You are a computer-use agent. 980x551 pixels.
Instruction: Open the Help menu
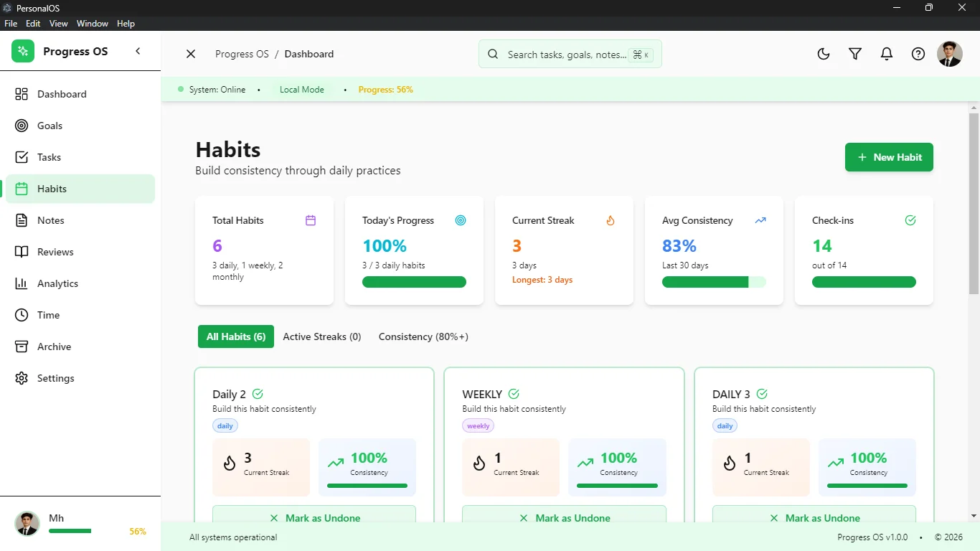(x=126, y=24)
